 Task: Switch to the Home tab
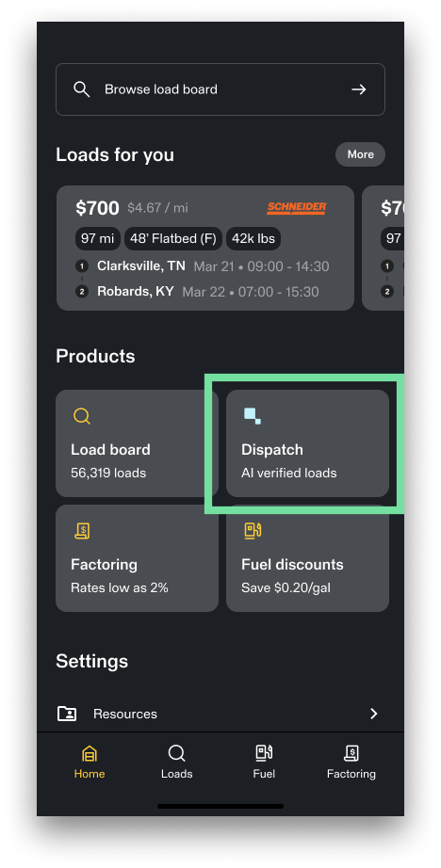pos(90,763)
